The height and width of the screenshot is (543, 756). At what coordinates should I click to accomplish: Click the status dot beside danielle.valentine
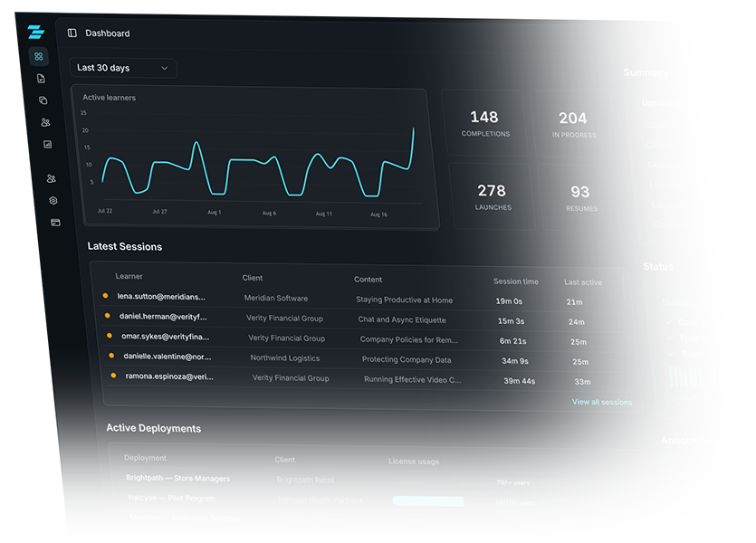[x=111, y=356]
